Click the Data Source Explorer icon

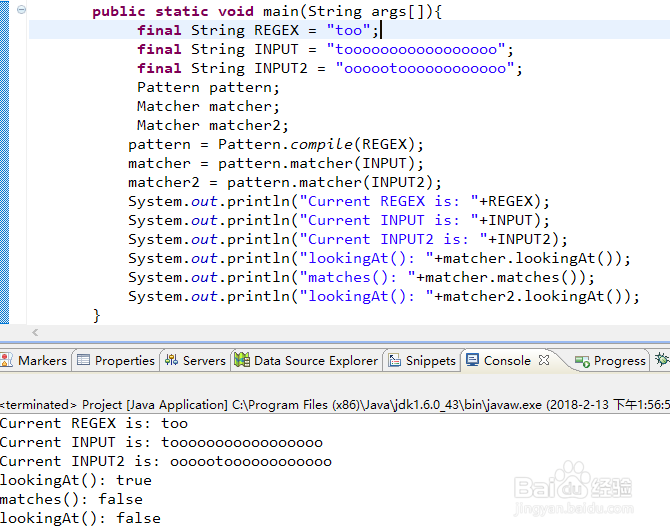[x=242, y=360]
